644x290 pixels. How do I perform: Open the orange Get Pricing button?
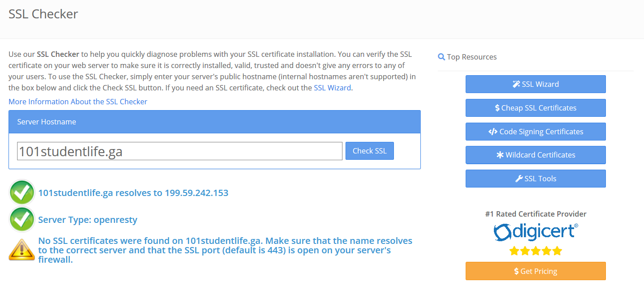pyautogui.click(x=536, y=271)
